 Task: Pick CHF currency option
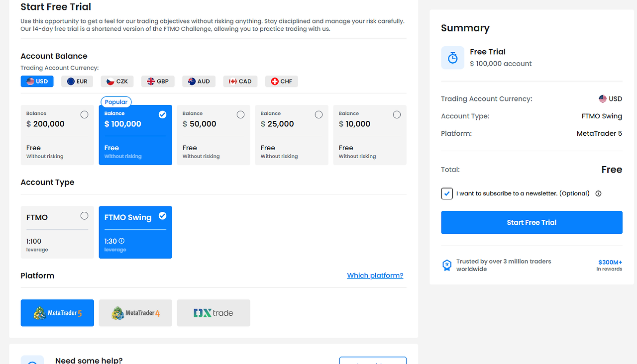(281, 81)
